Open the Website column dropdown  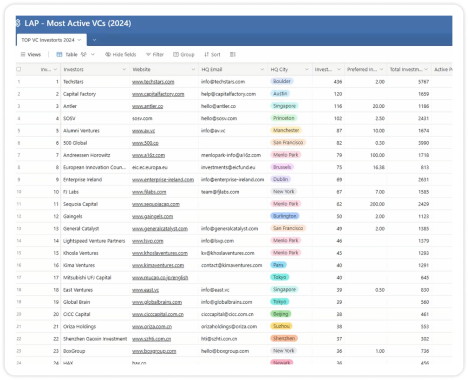(193, 69)
